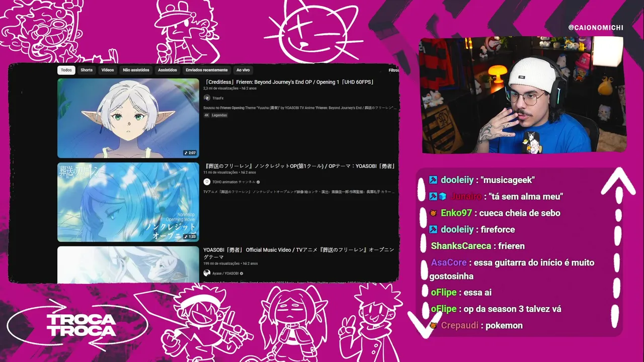The image size is (644, 362).
Task: Select the Ao vivo filter chip
Action: point(243,70)
